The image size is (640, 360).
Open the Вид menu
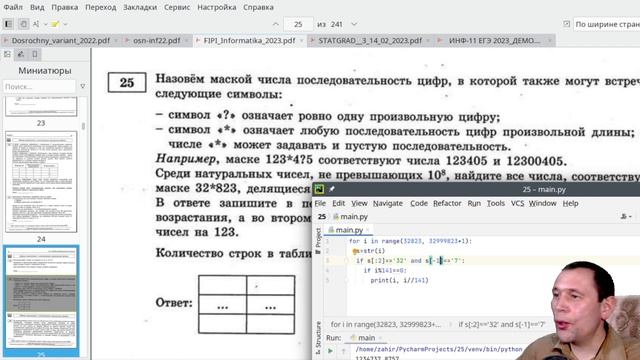click(37, 7)
